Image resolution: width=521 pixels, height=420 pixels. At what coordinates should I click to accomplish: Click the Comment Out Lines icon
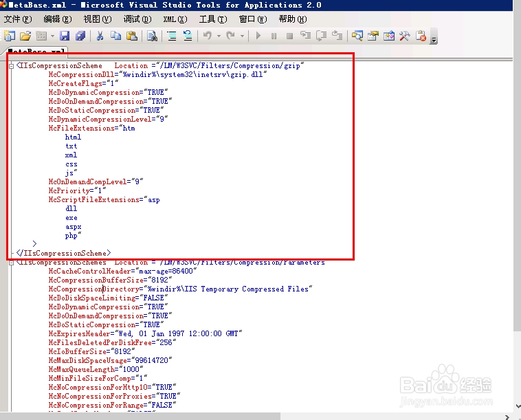172,36
